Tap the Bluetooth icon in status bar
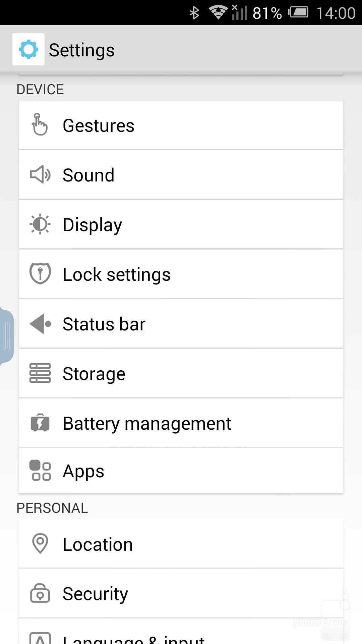 (194, 13)
